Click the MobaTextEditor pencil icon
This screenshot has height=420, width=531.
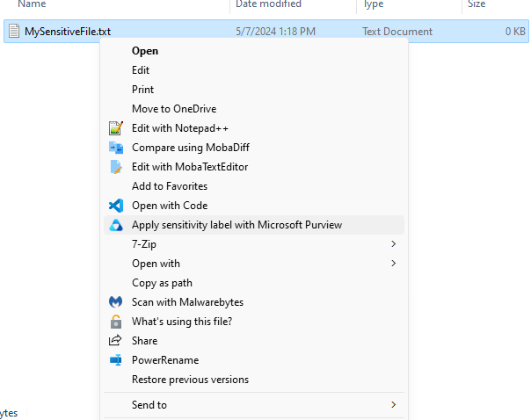116,167
